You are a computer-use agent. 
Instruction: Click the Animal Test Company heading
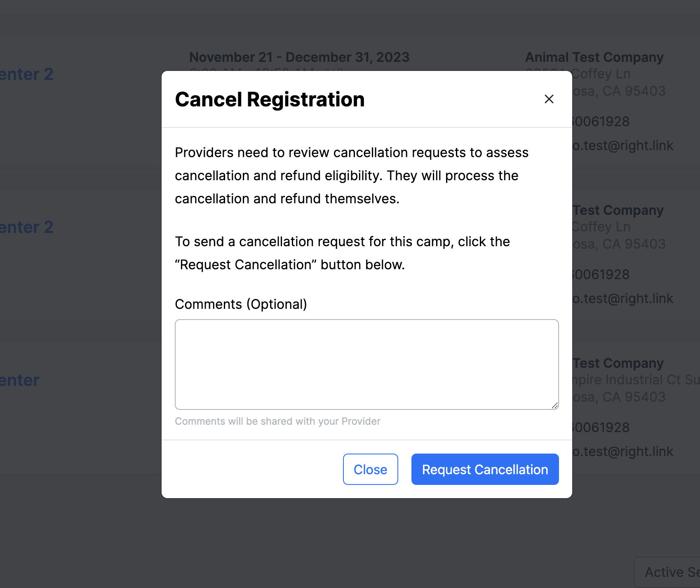(594, 57)
